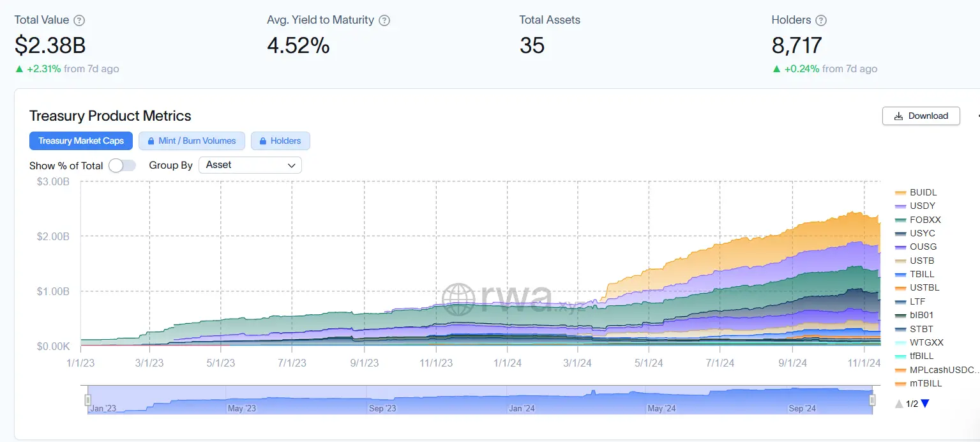Click the legend next-page down arrow

(x=925, y=404)
